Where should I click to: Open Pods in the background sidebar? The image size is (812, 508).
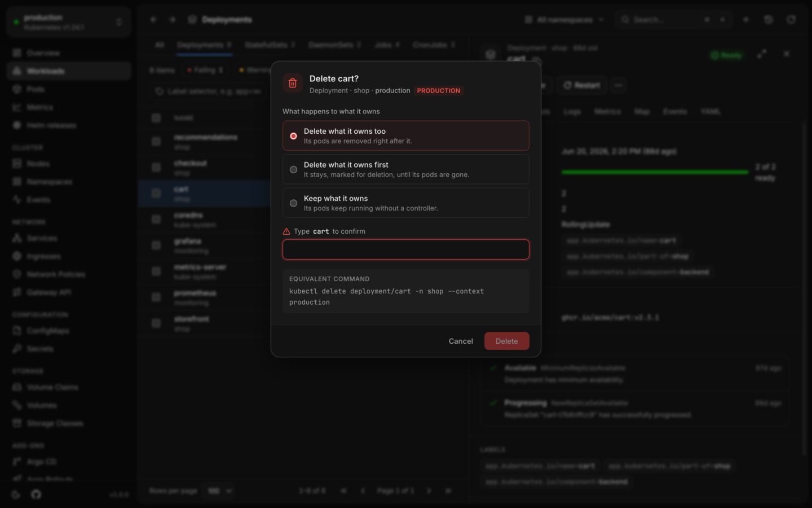(x=69, y=89)
